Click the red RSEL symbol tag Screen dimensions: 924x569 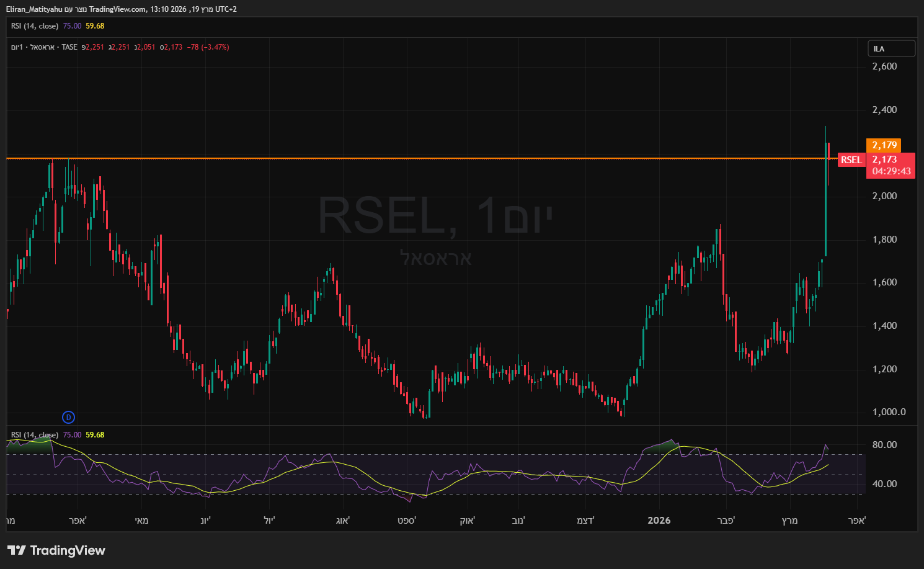point(851,160)
